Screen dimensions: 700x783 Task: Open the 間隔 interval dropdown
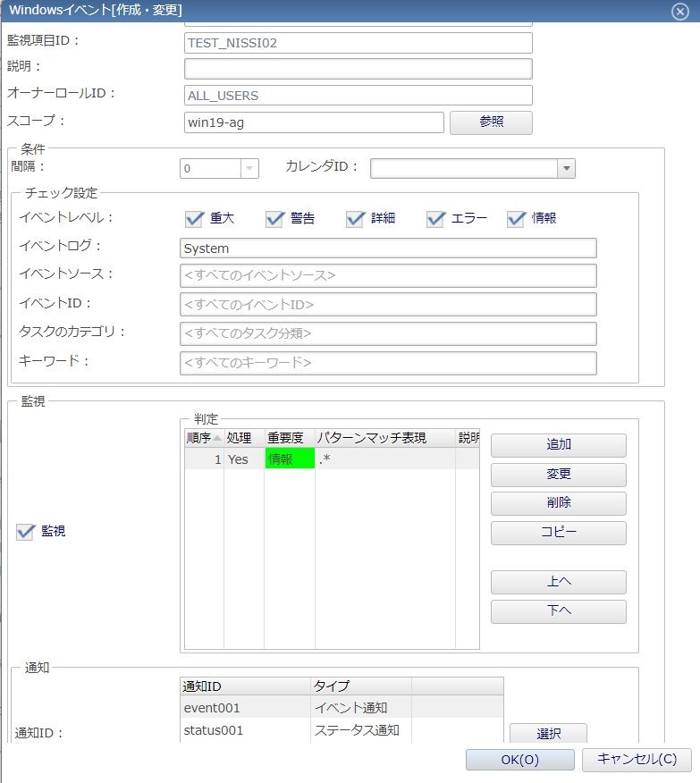coord(249,168)
